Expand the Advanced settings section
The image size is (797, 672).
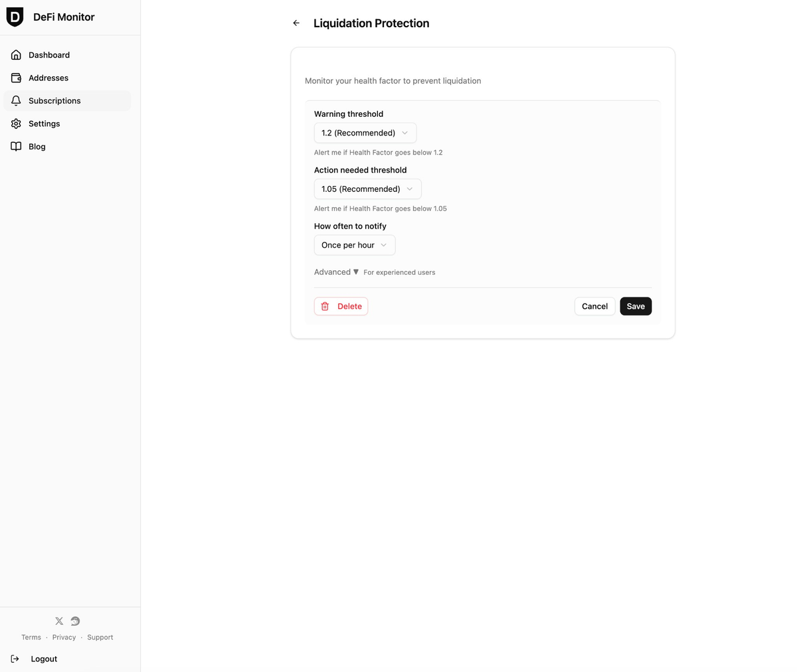coord(336,272)
